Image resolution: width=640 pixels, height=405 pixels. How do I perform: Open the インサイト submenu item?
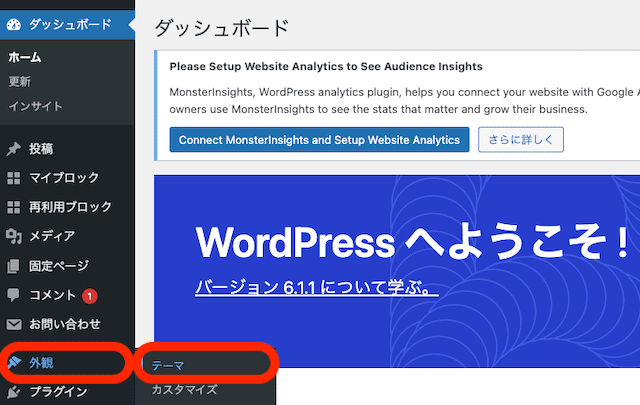[x=36, y=106]
